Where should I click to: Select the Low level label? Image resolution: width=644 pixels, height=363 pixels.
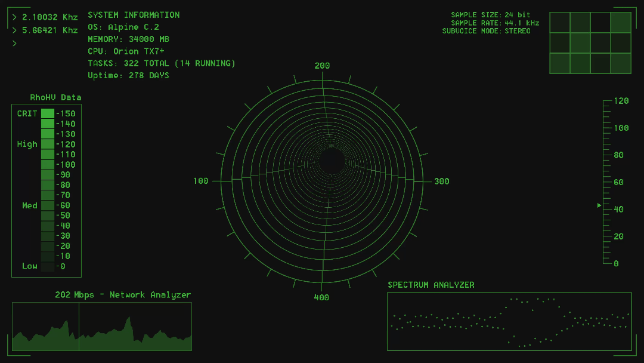pos(30,266)
